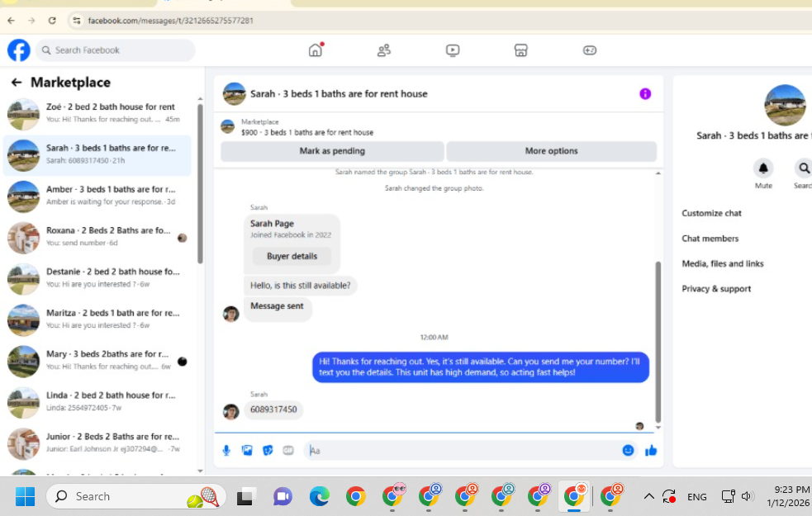Reload the page in browser
Viewport: 812px width, 516px height.
click(x=52, y=21)
